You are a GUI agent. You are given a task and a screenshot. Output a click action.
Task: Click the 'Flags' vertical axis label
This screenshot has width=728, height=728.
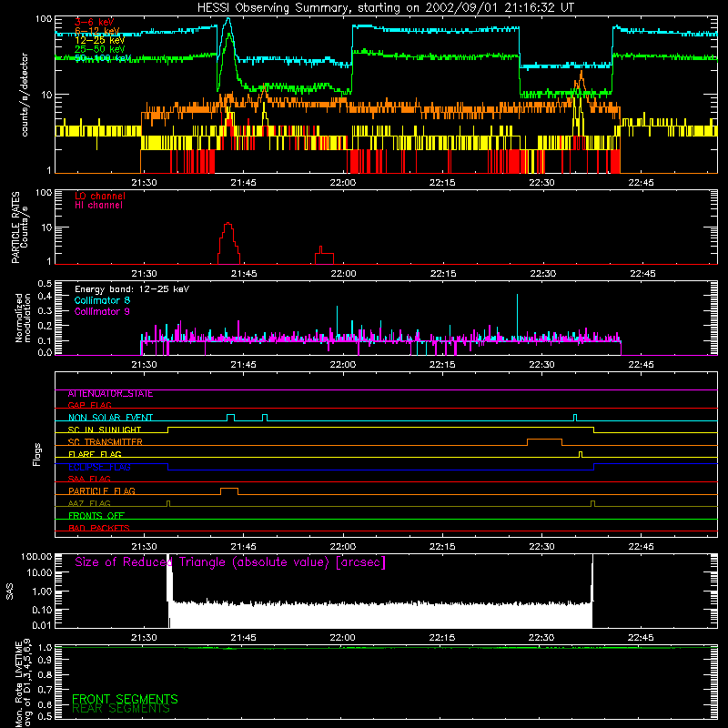(x=37, y=454)
